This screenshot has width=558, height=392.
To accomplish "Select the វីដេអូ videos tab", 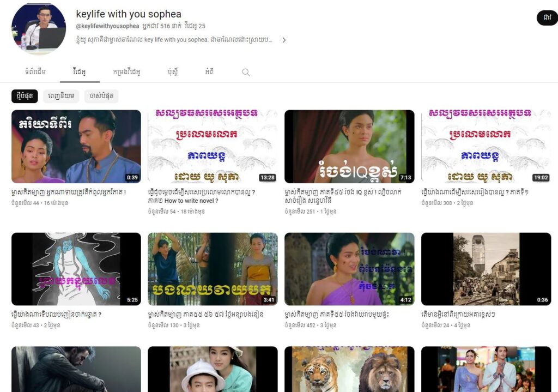I will click(80, 71).
